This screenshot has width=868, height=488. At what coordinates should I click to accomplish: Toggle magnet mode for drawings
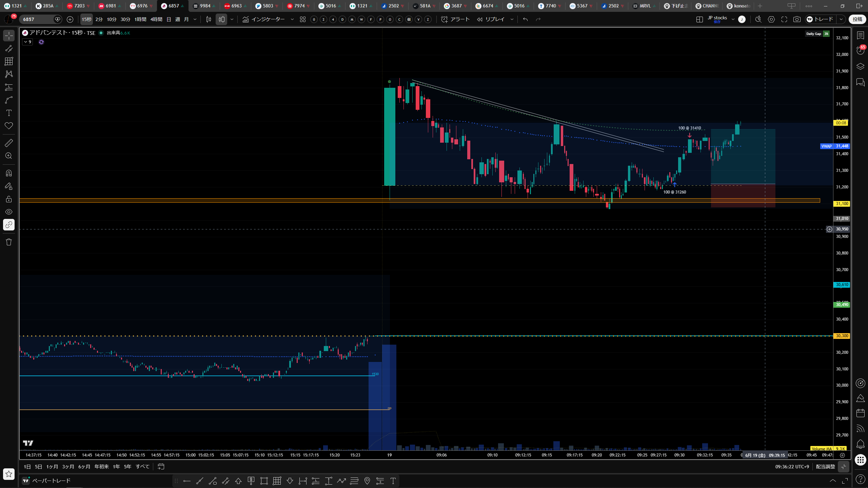(x=9, y=173)
